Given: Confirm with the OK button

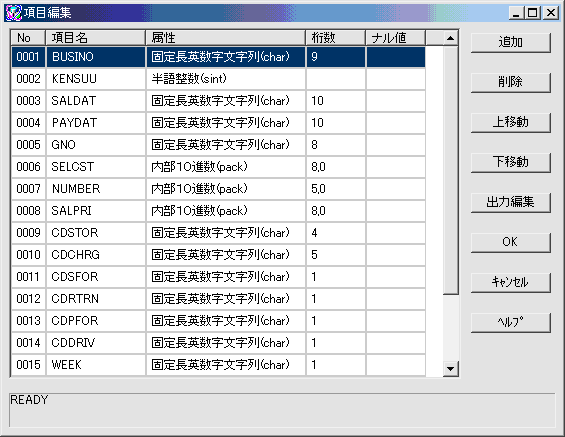Looking at the screenshot, I should [x=511, y=242].
